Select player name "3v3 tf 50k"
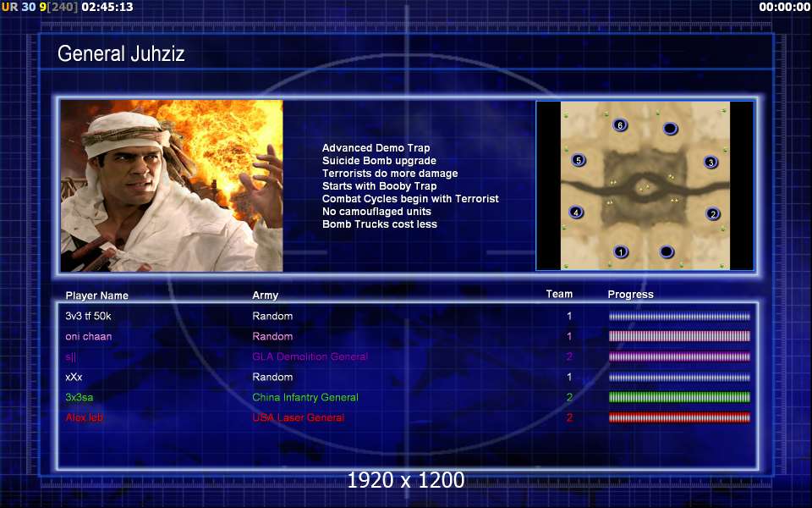Viewport: 812px width, 508px height. [88, 316]
